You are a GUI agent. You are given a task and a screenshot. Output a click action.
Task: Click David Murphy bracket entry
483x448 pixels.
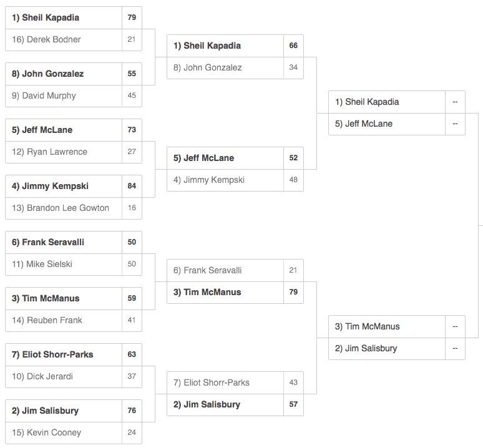coord(73,96)
